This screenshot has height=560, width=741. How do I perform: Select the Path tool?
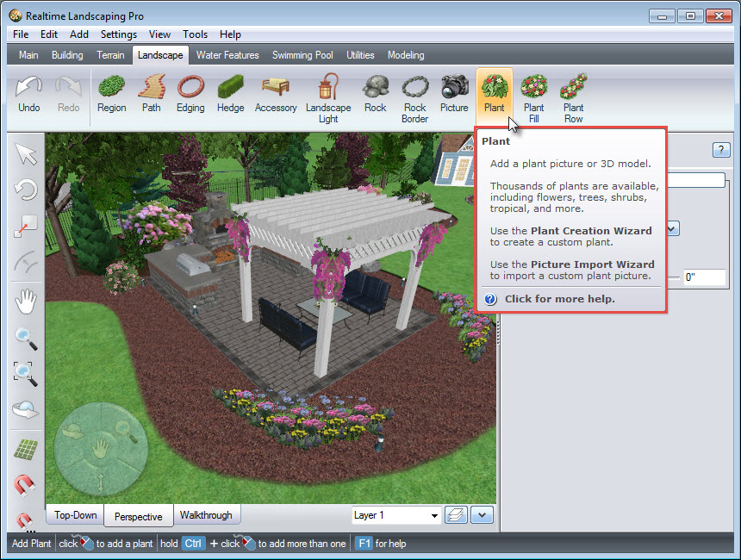(x=152, y=94)
